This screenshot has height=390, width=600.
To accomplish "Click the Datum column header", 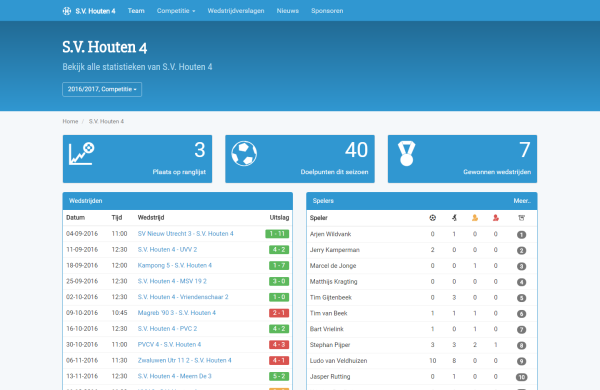I will tap(75, 217).
